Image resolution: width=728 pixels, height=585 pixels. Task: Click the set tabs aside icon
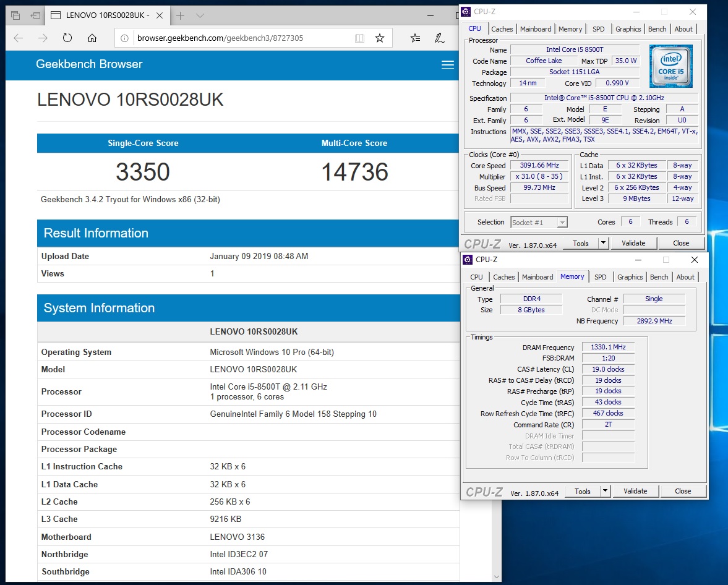(35, 15)
